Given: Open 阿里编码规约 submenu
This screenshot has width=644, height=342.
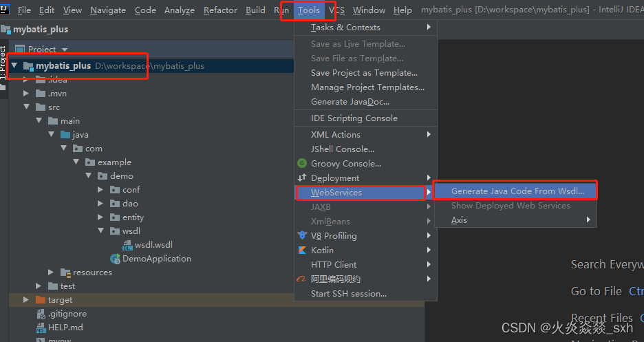Looking at the screenshot, I should (365, 279).
